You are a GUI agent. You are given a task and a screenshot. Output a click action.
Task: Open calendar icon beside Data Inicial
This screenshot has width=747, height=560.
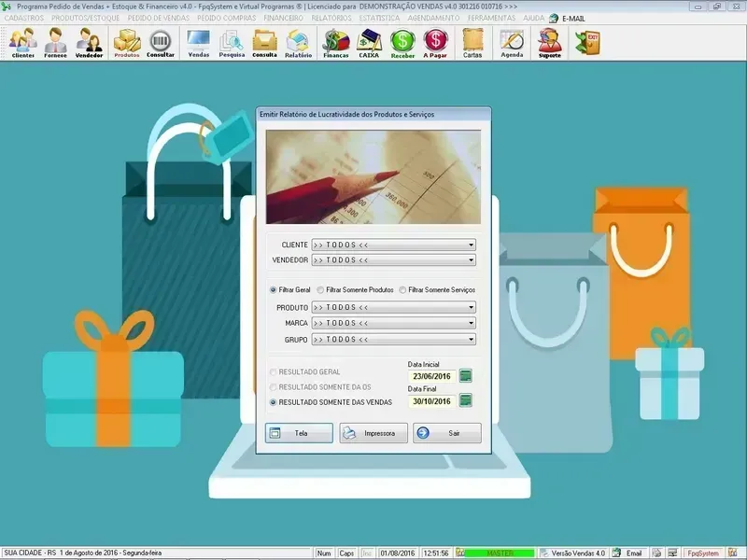tap(466, 375)
